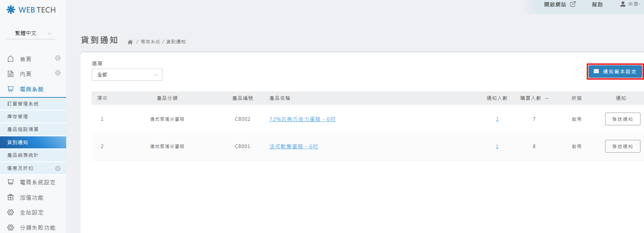Click the gear icon beside 優惠及折扣
The height and width of the screenshot is (233, 644).
[58, 169]
